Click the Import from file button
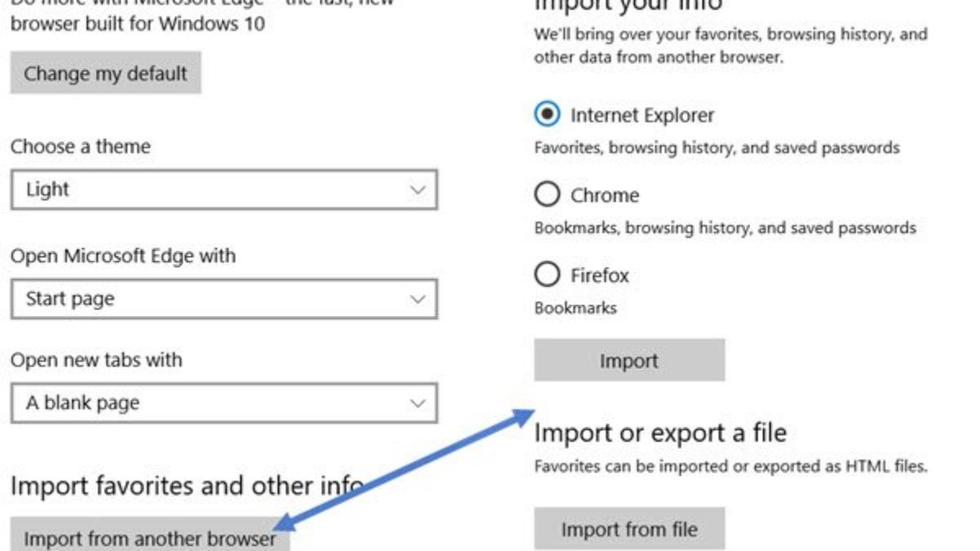 (629, 529)
